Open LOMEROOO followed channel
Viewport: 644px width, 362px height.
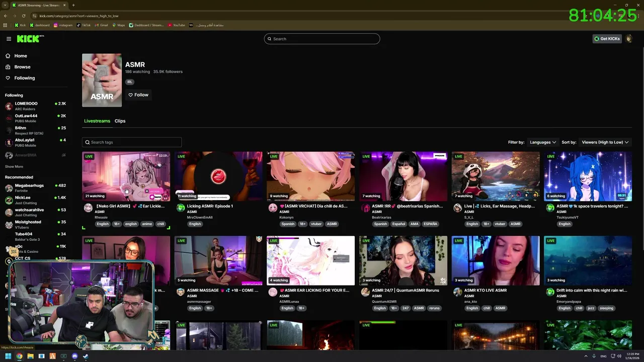point(35,106)
